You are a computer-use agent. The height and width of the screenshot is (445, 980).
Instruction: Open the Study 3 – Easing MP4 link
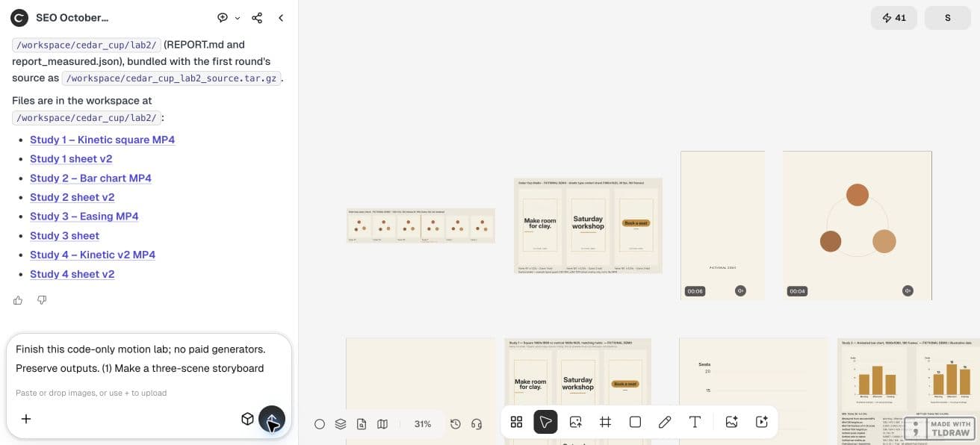coord(84,217)
